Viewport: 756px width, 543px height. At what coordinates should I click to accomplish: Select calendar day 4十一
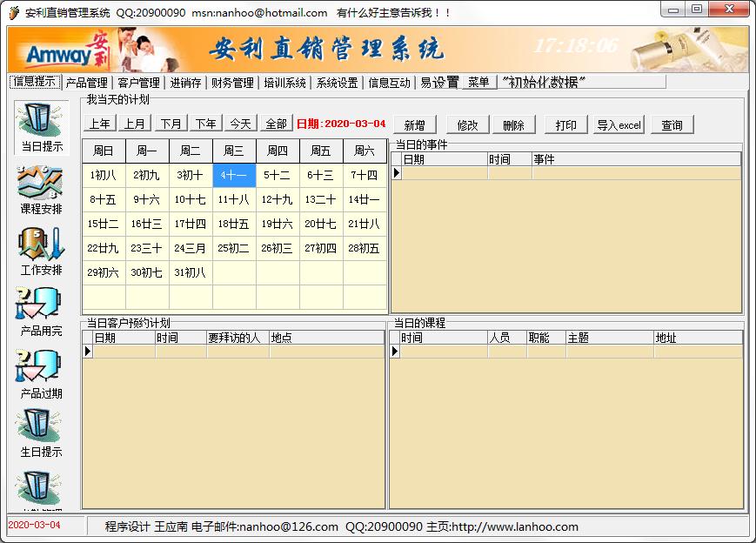[234, 175]
